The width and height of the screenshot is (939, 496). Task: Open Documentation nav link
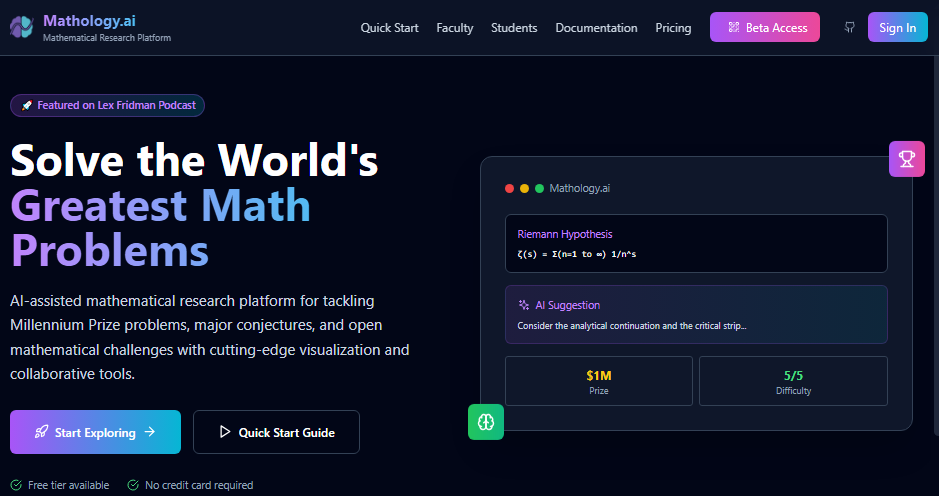point(596,28)
